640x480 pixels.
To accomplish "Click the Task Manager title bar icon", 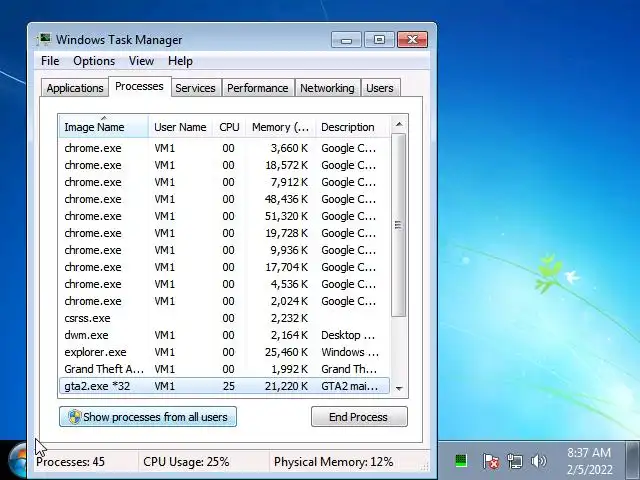I will (43, 40).
